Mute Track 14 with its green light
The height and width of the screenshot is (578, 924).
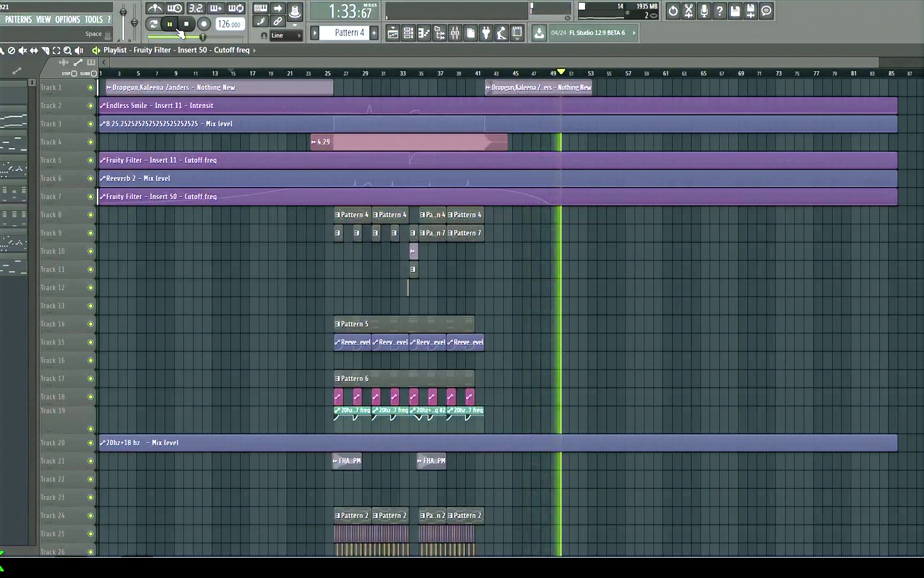click(x=90, y=324)
